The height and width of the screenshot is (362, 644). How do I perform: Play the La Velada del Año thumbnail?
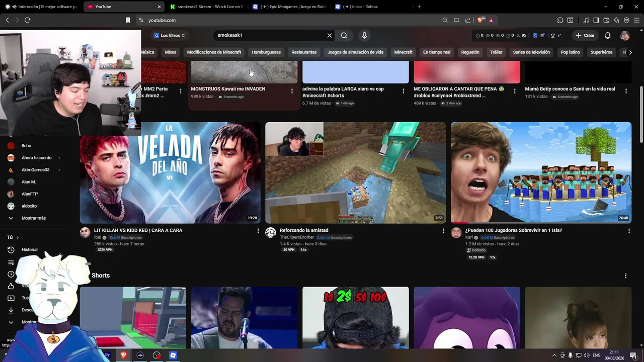click(x=170, y=172)
